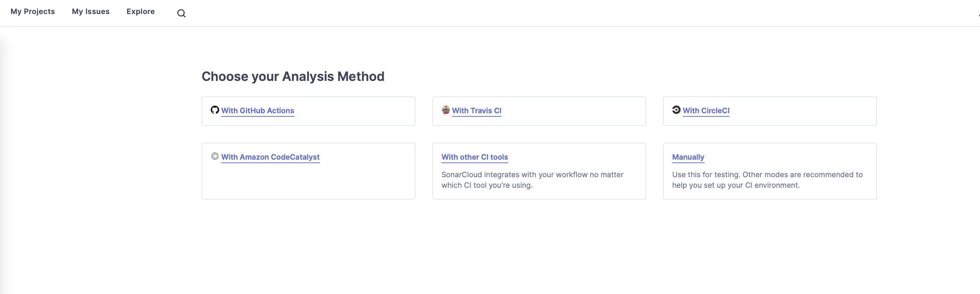This screenshot has height=294, width=980.
Task: Open the With Travis CI link
Action: pos(477,110)
